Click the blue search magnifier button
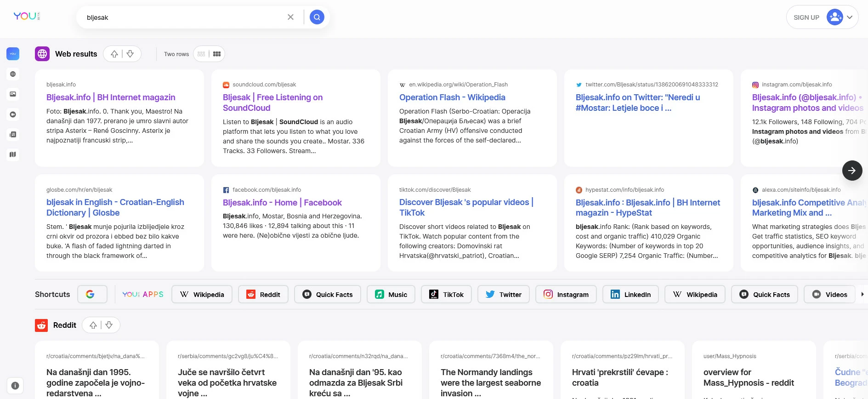 (317, 17)
